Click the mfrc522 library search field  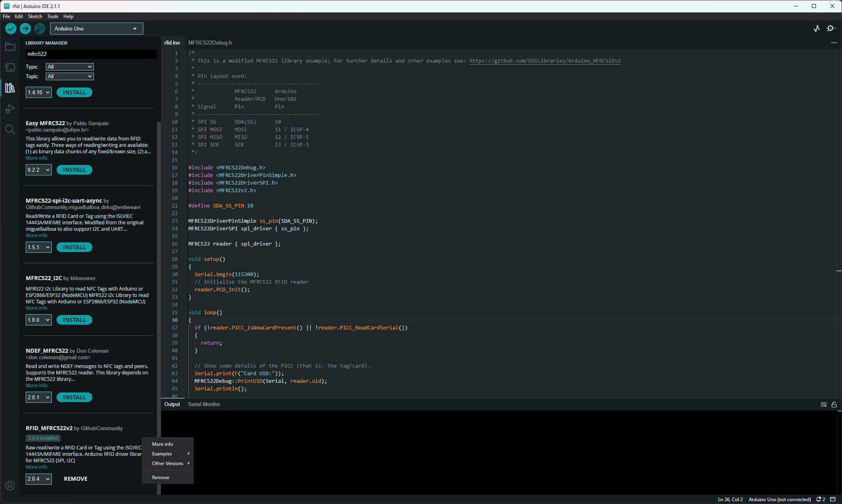91,54
